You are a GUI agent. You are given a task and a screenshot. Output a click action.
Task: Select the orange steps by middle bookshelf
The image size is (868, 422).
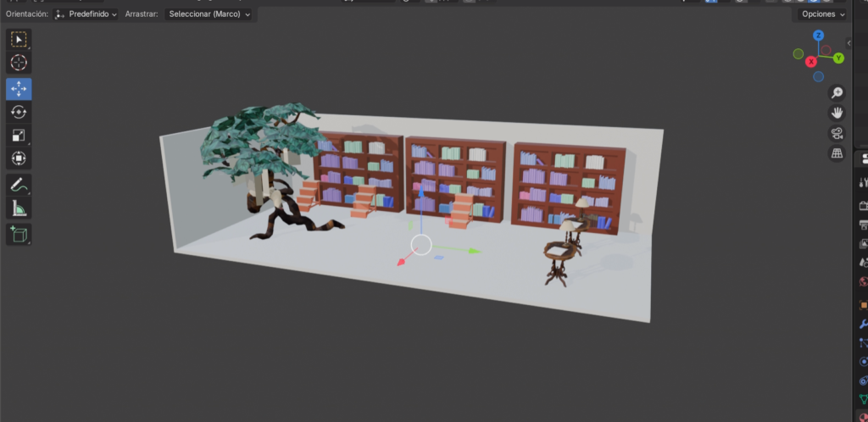[460, 211]
